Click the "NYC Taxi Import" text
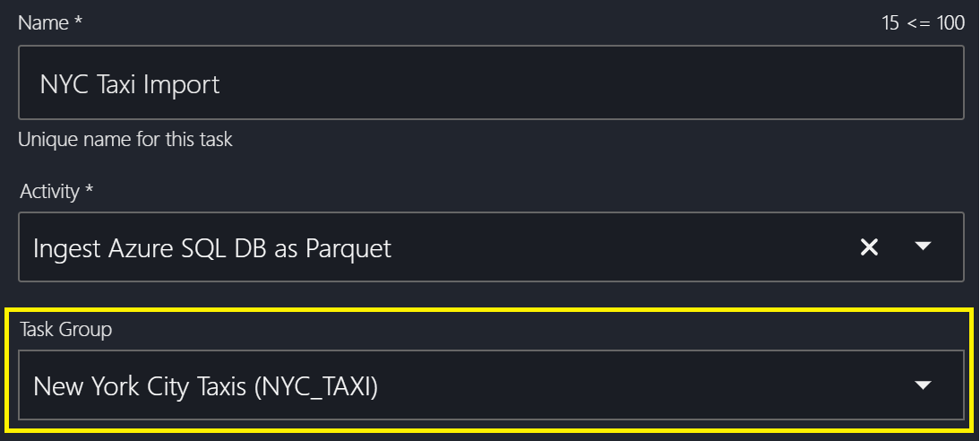The image size is (980, 441). pyautogui.click(x=130, y=85)
